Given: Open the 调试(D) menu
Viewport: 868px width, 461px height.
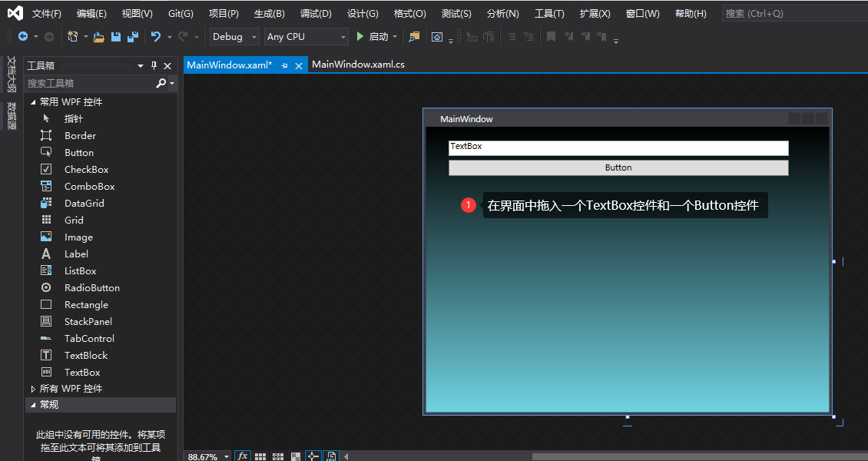Looking at the screenshot, I should [x=316, y=13].
